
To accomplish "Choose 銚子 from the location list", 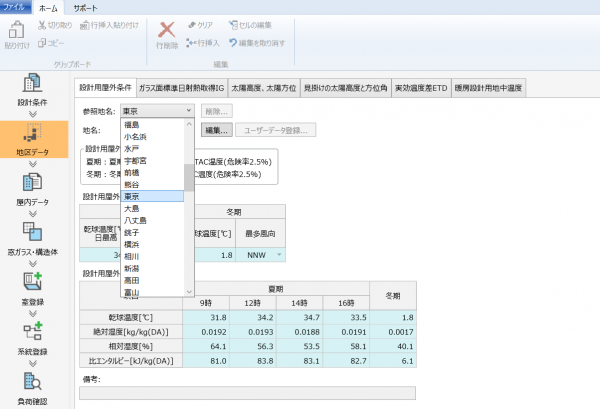I will pos(152,232).
